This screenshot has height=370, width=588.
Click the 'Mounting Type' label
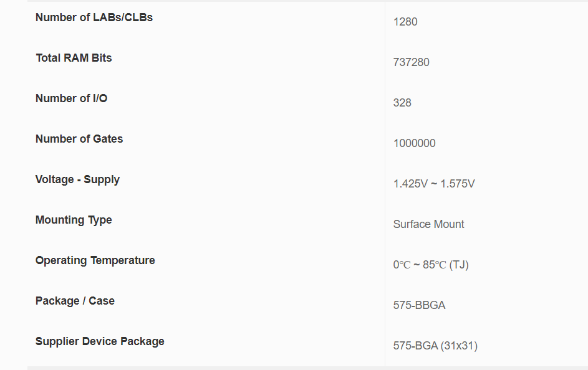point(74,220)
